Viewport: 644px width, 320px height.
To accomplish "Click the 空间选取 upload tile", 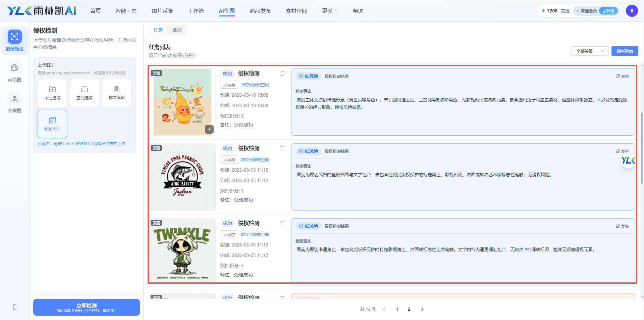I will click(x=85, y=93).
